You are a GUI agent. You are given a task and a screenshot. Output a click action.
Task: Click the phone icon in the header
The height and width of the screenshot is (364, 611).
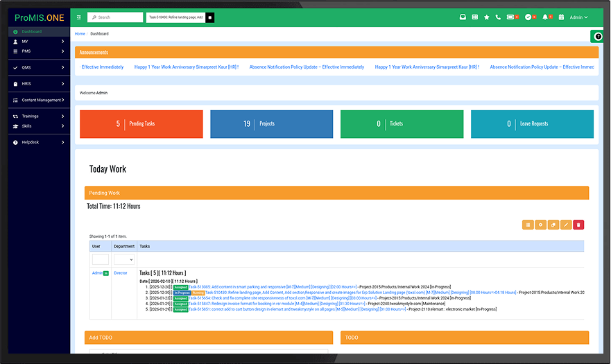click(x=498, y=17)
